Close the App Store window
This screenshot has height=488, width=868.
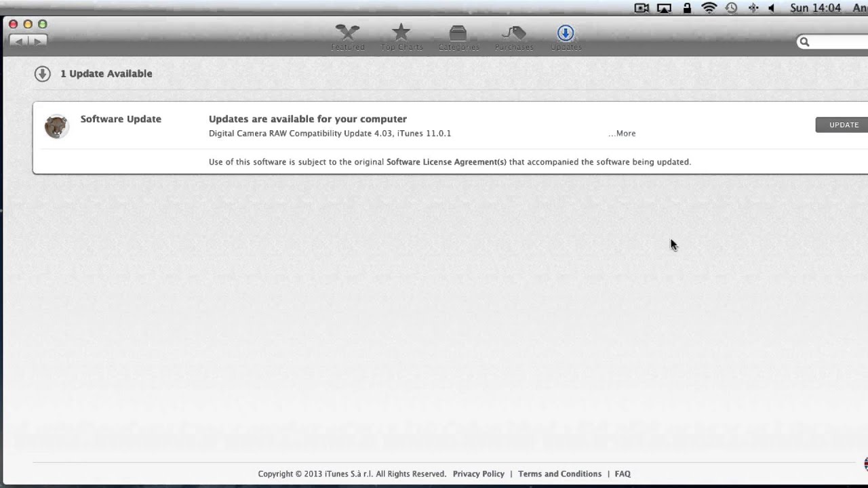13,24
